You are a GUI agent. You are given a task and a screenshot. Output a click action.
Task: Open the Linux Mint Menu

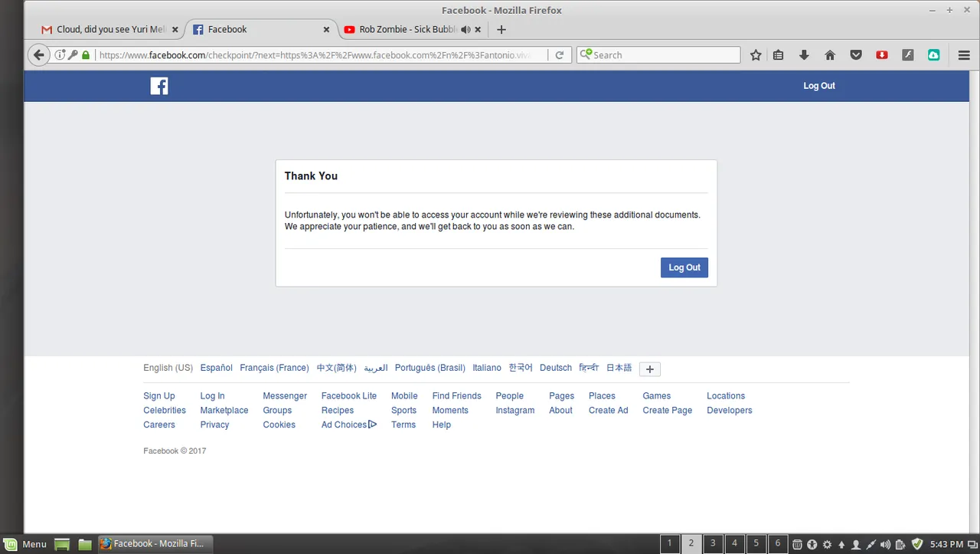26,544
